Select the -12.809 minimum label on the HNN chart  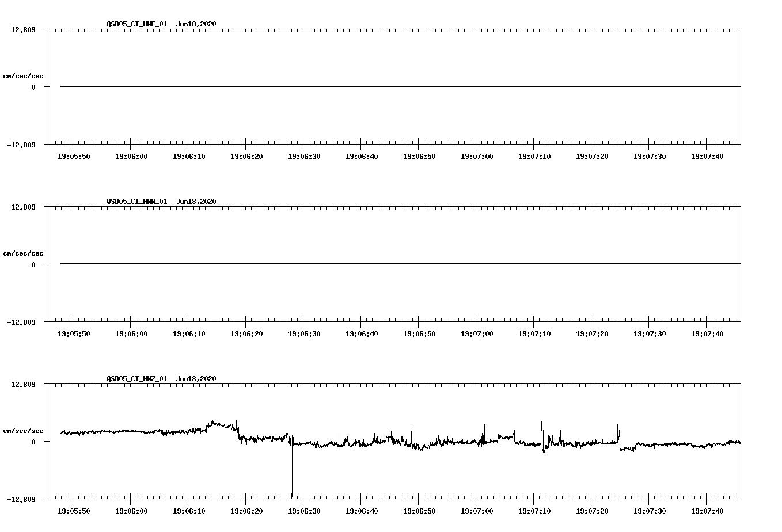coord(21,322)
